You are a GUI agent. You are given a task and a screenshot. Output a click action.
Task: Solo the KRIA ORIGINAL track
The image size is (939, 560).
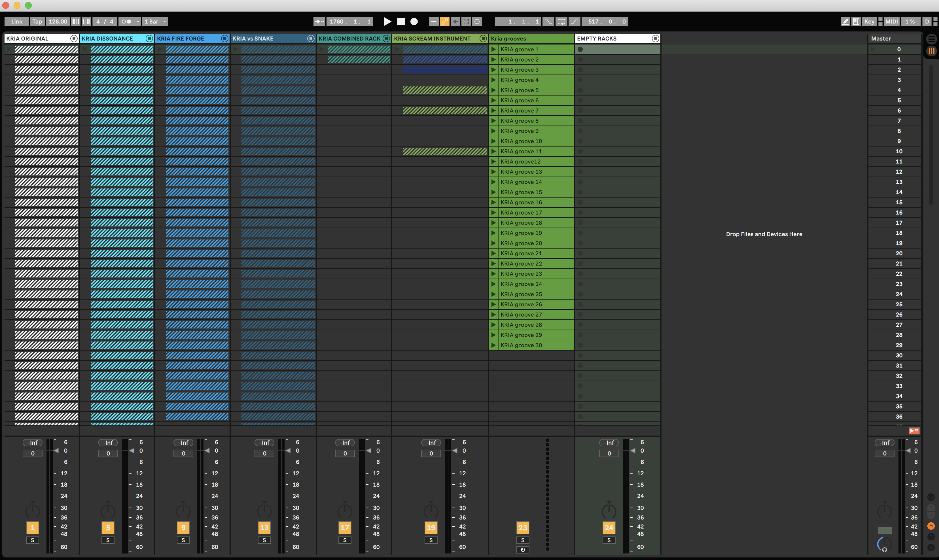point(33,540)
